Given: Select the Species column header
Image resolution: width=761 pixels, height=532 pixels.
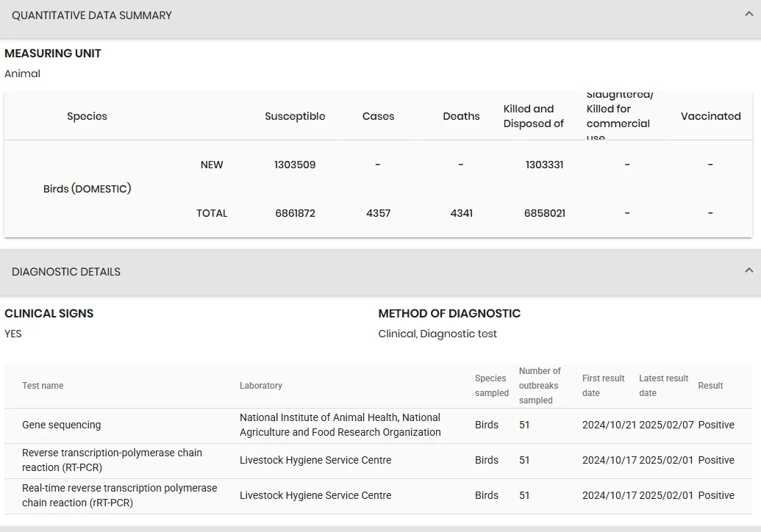Looking at the screenshot, I should click(87, 116).
